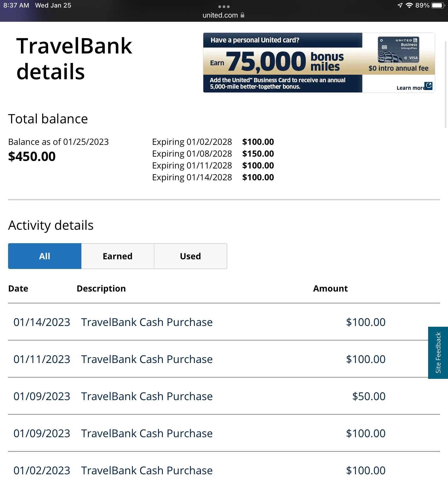Image resolution: width=448 pixels, height=485 pixels.
Task: Click Learn more in the card ad
Action: pos(410,88)
